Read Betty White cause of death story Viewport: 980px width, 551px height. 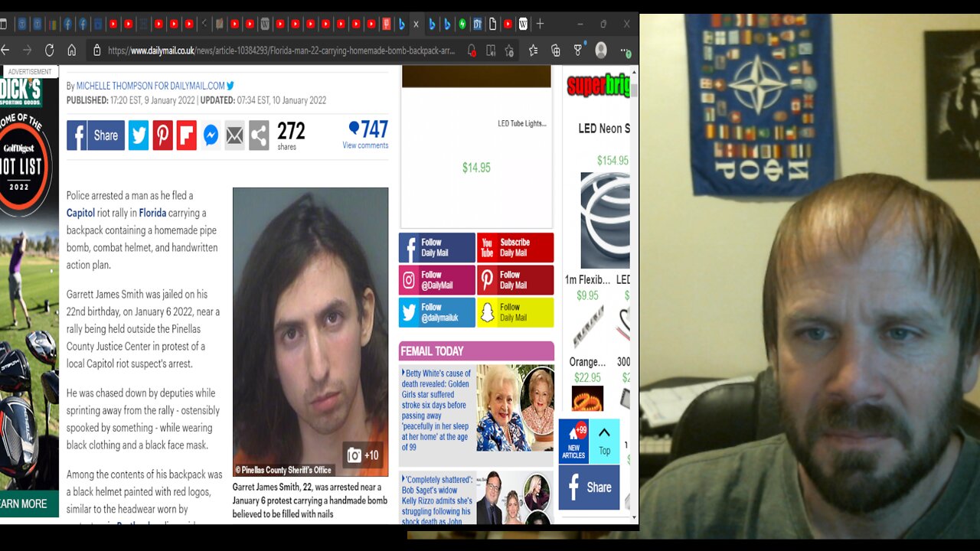tap(436, 410)
